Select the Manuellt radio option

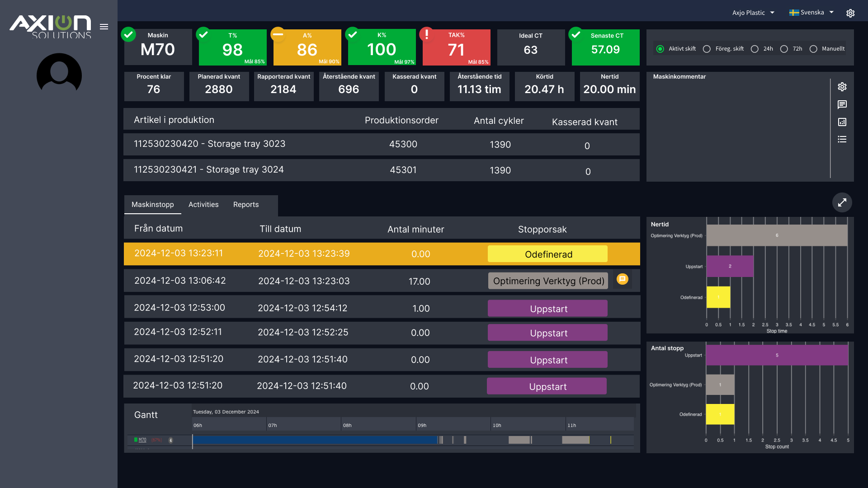(813, 49)
